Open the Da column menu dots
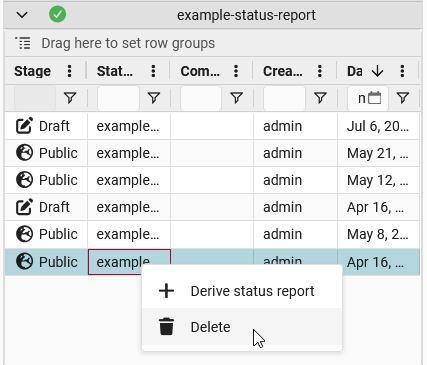Image resolution: width=427 pixels, height=365 pixels. [x=402, y=71]
